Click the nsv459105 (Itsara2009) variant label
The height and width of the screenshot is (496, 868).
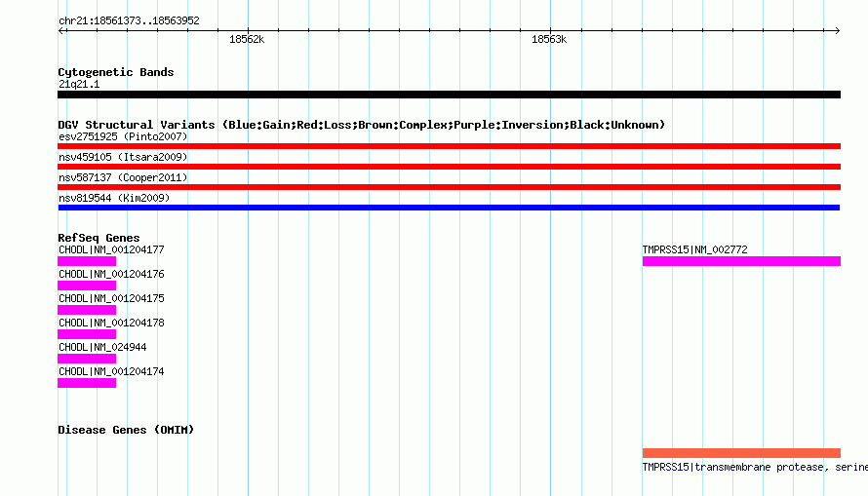123,157
